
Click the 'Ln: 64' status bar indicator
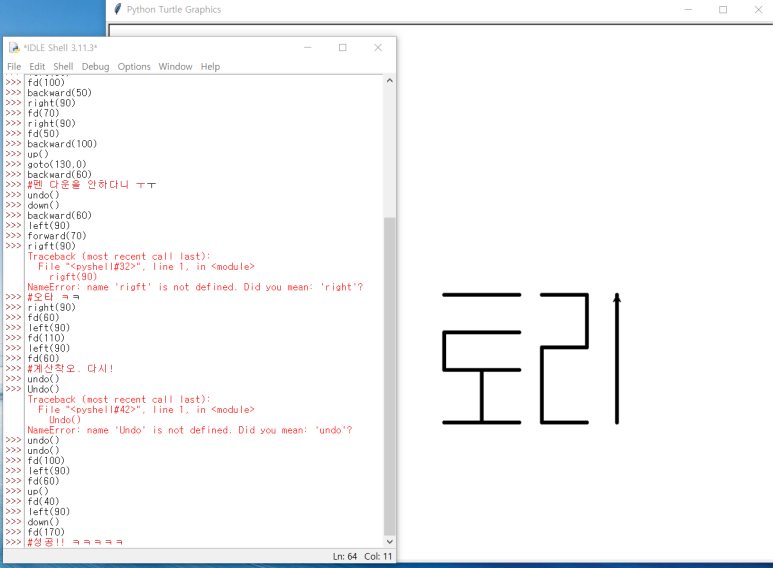coord(346,556)
